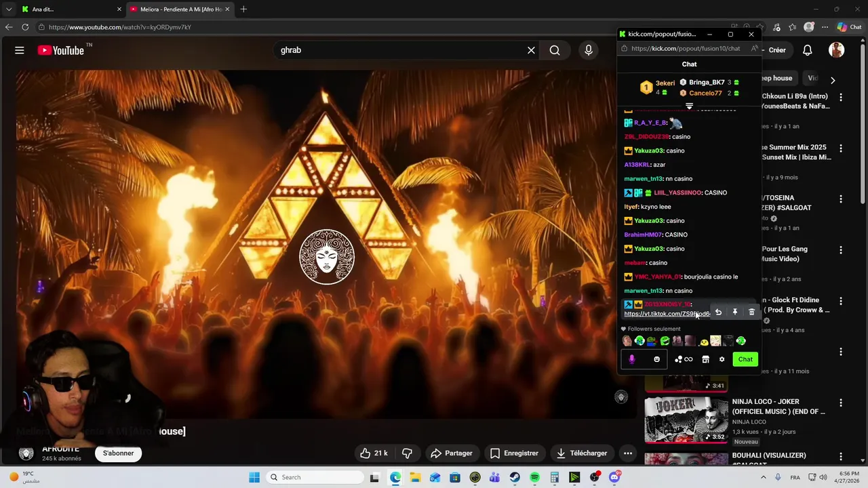Show next filter chips with arrow
Image resolution: width=868 pixels, height=488 pixels.
point(833,79)
